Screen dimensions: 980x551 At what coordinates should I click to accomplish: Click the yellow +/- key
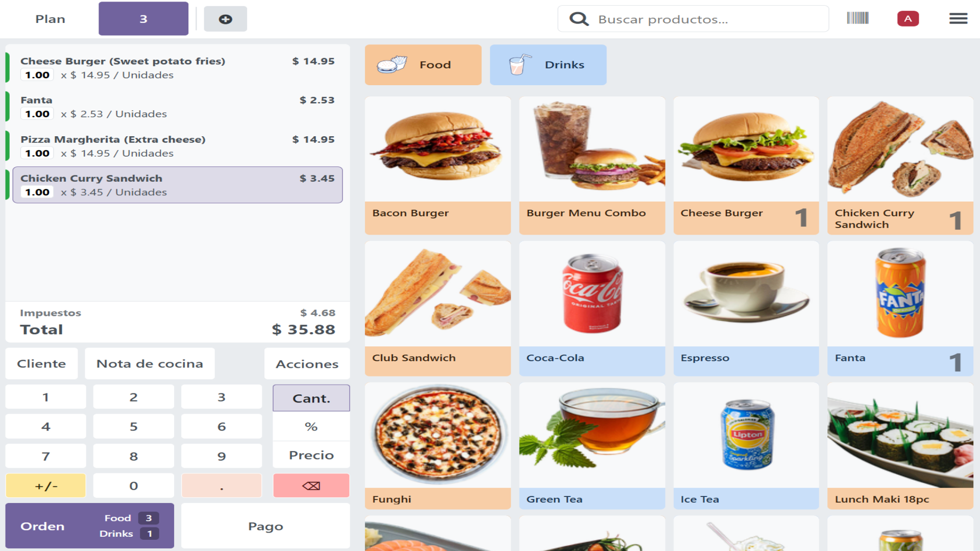click(x=45, y=486)
